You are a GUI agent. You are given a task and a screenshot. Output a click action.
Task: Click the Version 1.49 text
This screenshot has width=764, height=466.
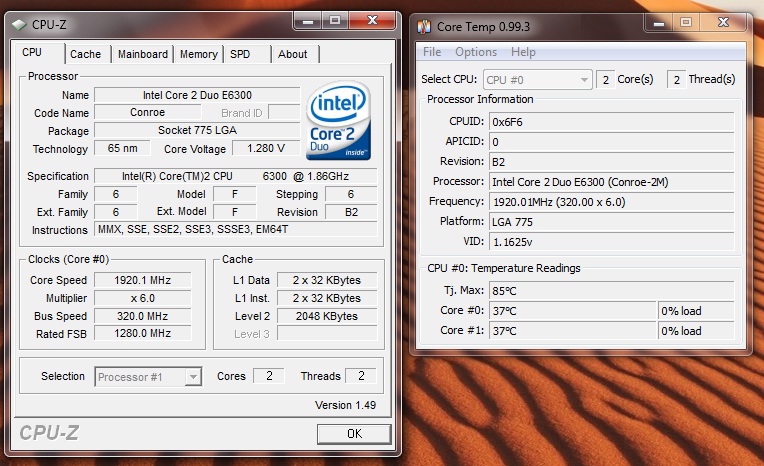(x=345, y=405)
